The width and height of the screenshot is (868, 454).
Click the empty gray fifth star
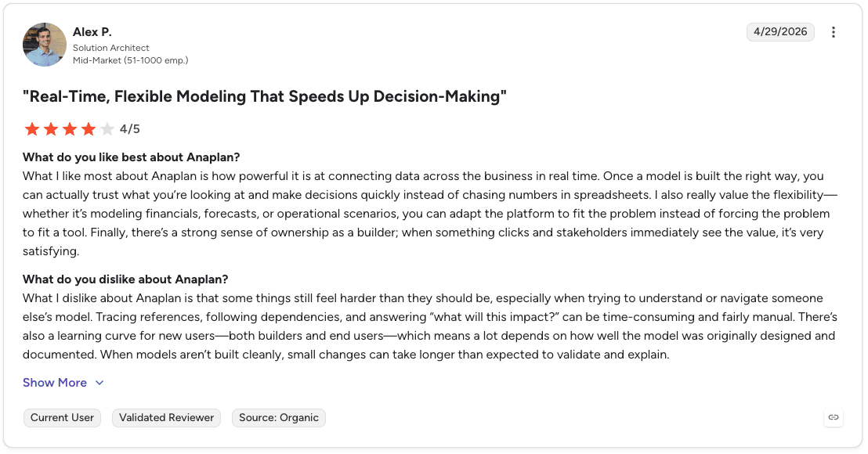[107, 129]
